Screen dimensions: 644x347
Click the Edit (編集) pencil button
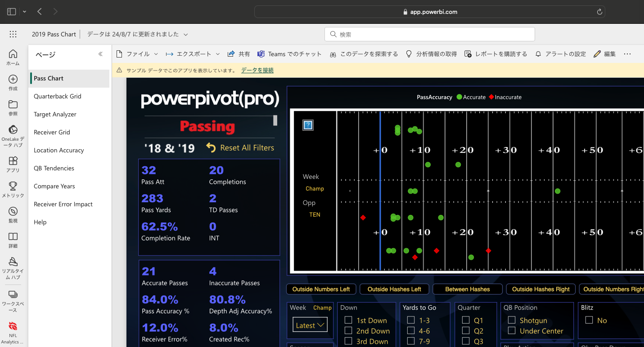coord(604,54)
